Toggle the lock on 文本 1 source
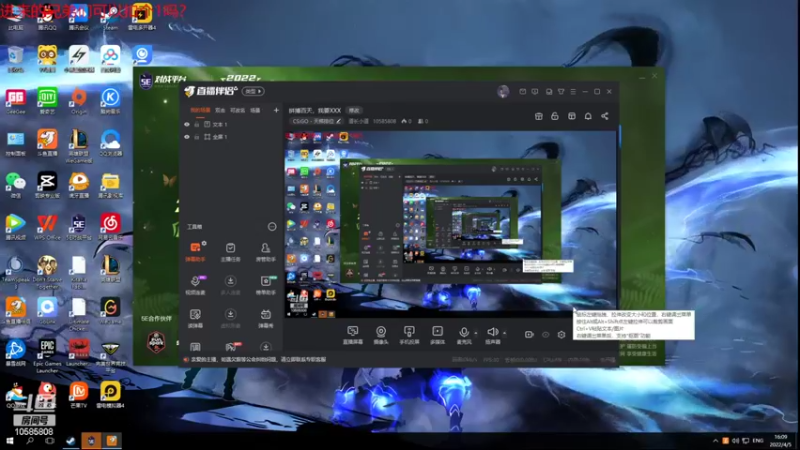The width and height of the screenshot is (800, 450). [196, 124]
